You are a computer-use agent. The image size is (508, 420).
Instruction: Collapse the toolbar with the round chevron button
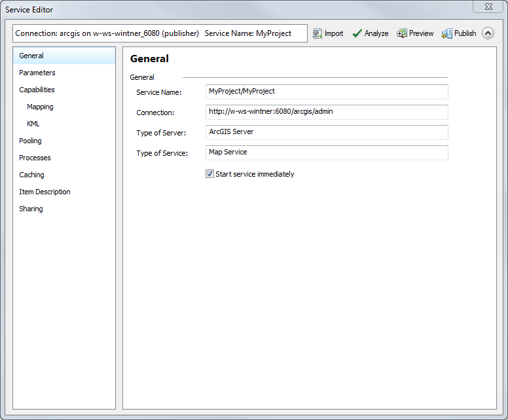click(488, 33)
